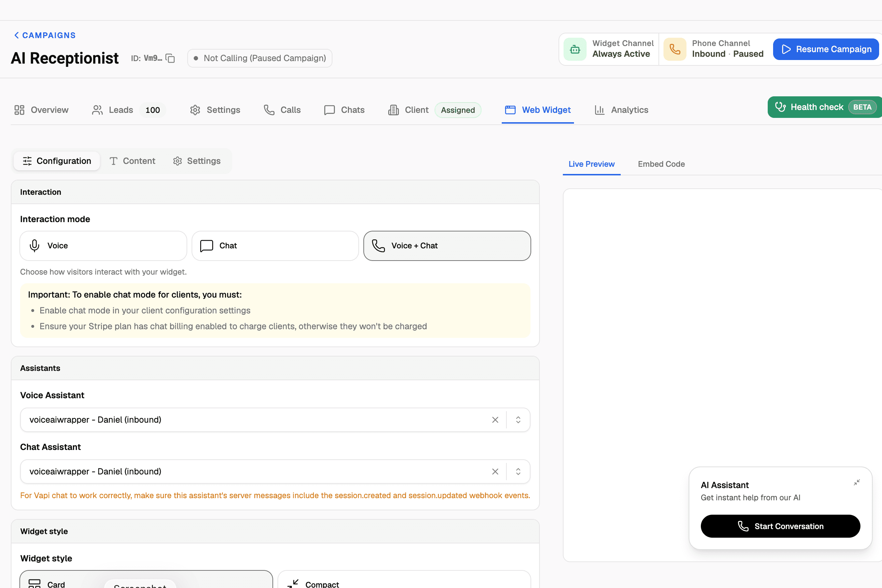Click the Analytics bar chart icon
882x588 pixels.
point(600,110)
